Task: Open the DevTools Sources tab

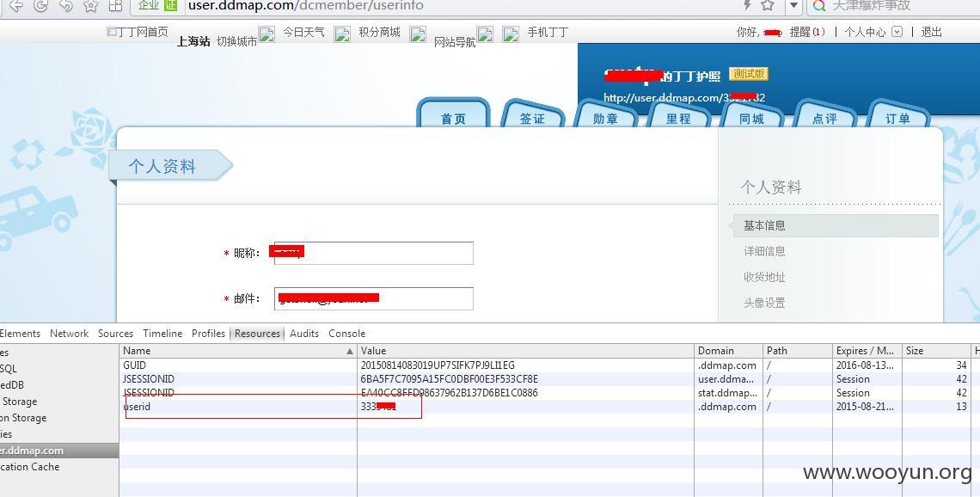Action: [x=116, y=334]
